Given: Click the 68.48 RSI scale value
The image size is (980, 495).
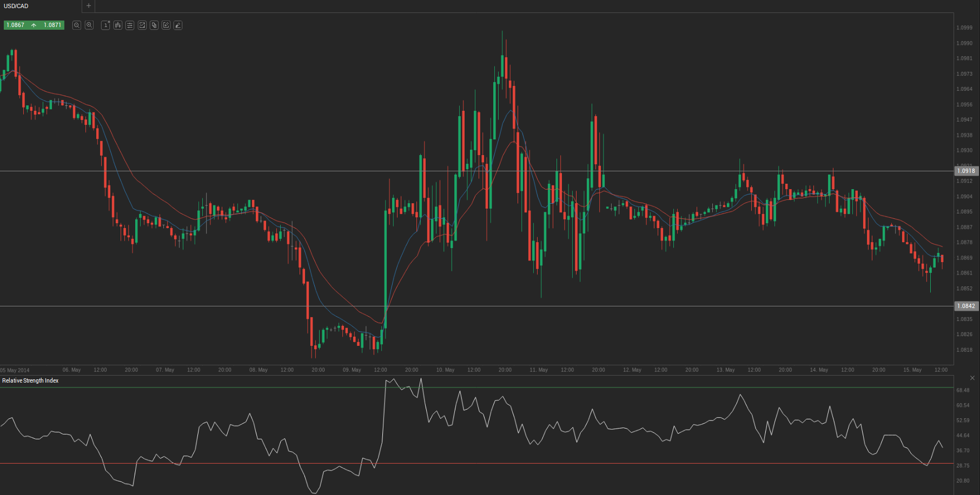Looking at the screenshot, I should pos(963,390).
